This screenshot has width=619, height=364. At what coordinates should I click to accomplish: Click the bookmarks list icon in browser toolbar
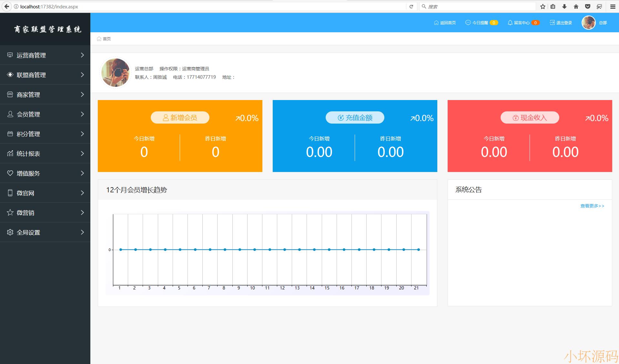pyautogui.click(x=553, y=6)
